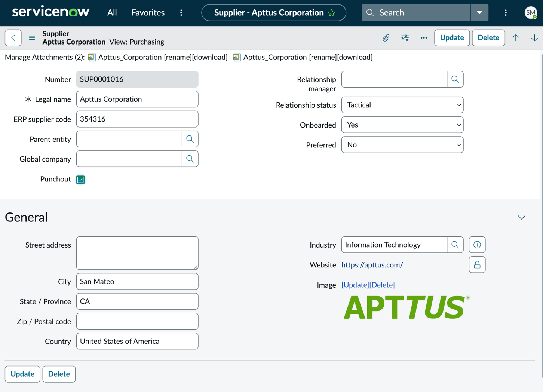Screen dimensions: 543x392
Task: Click the City field San Mateo
Action: pyautogui.click(x=137, y=281)
